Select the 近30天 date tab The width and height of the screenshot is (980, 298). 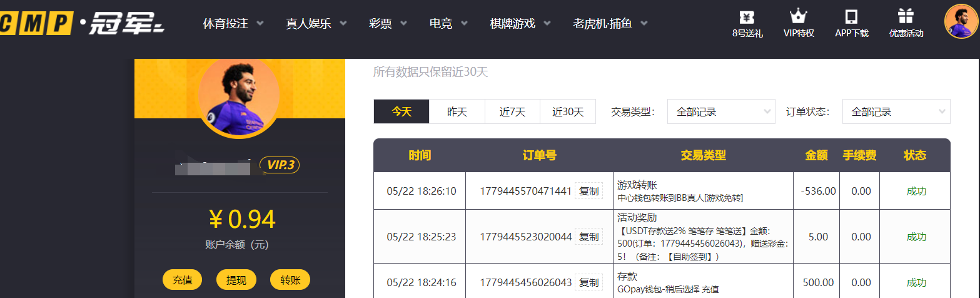(568, 111)
